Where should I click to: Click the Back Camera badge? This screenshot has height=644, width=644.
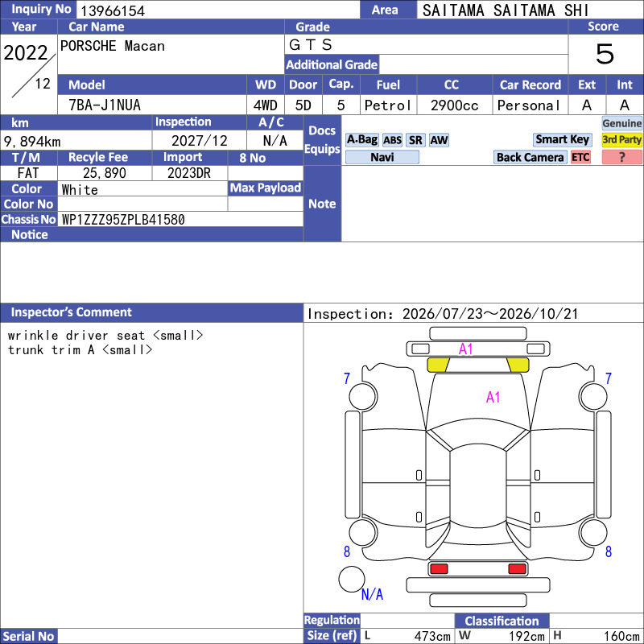(530, 157)
